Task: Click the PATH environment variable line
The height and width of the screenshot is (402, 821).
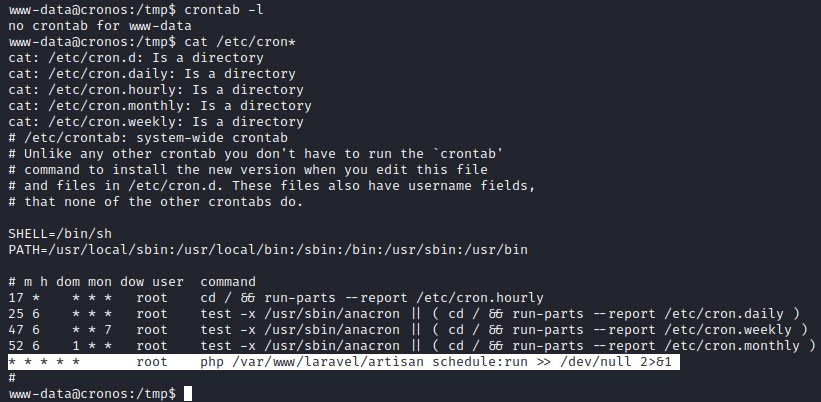Action: (x=267, y=249)
